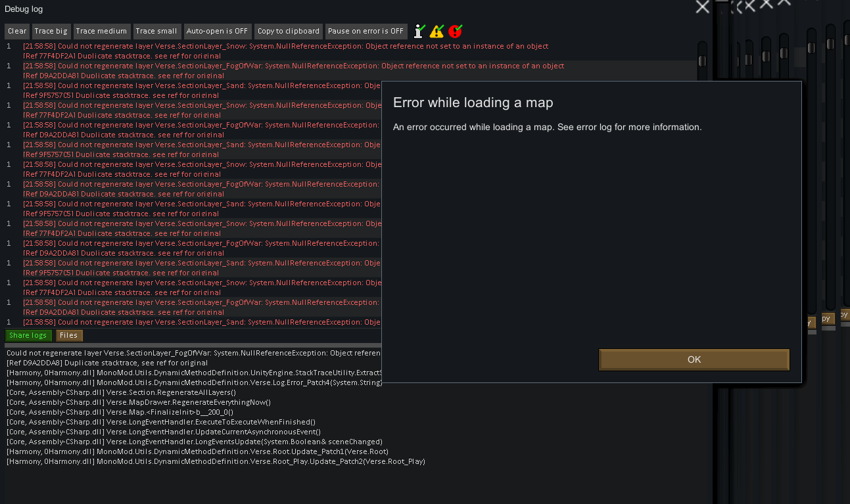Select the Trace big option

click(x=51, y=31)
